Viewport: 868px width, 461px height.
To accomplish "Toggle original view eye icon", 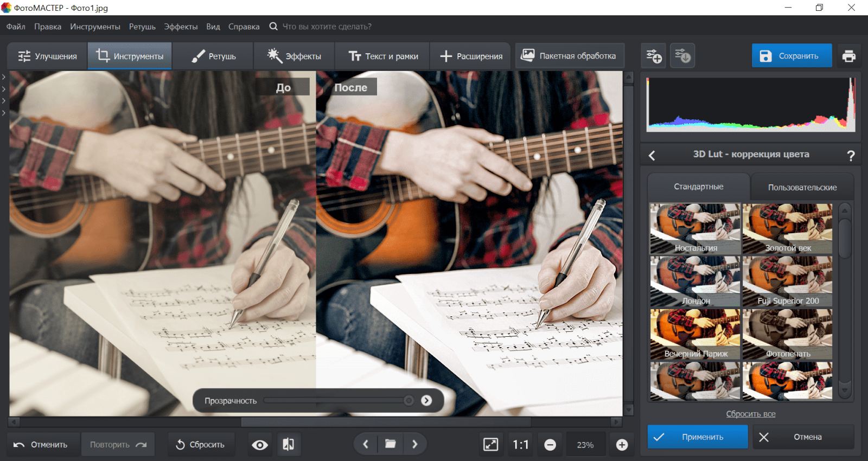I will [260, 445].
